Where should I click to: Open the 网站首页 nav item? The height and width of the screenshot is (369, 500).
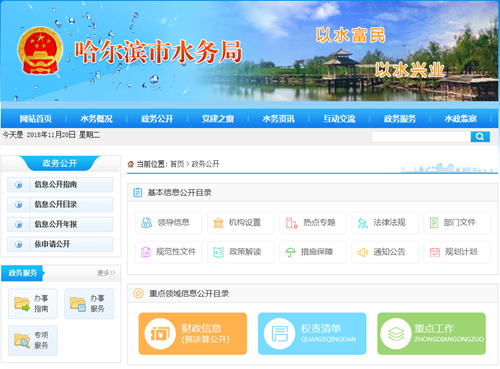[36, 119]
